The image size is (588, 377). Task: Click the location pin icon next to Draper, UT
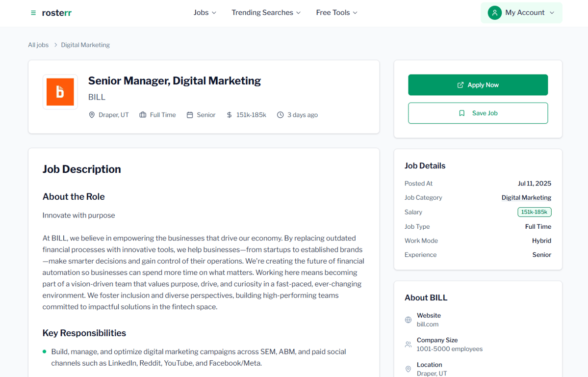(x=92, y=115)
